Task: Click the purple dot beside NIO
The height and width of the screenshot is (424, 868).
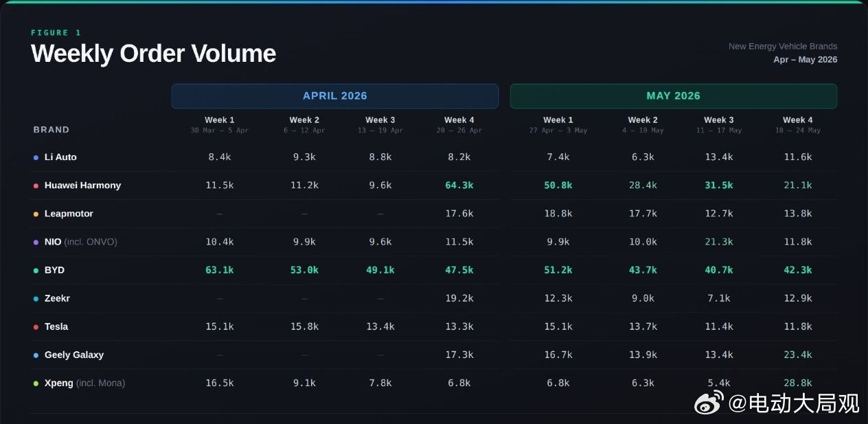Action: click(x=36, y=242)
